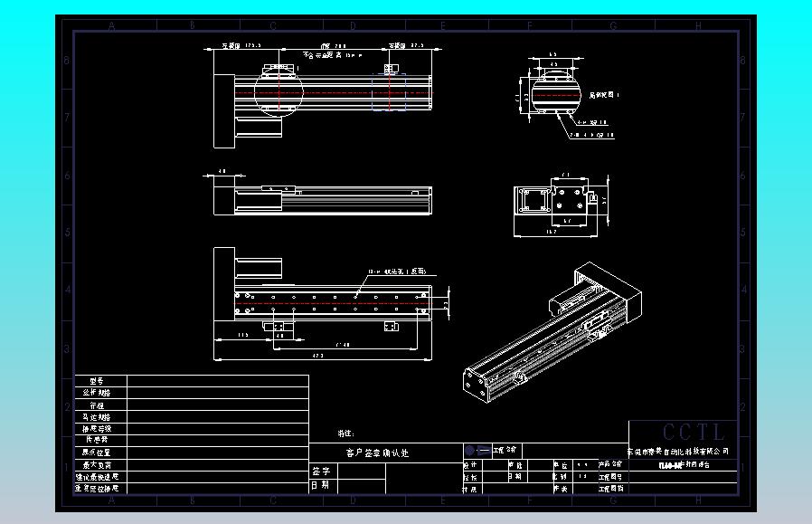Click the 型号 label in the spec table

pyautogui.click(x=97, y=381)
